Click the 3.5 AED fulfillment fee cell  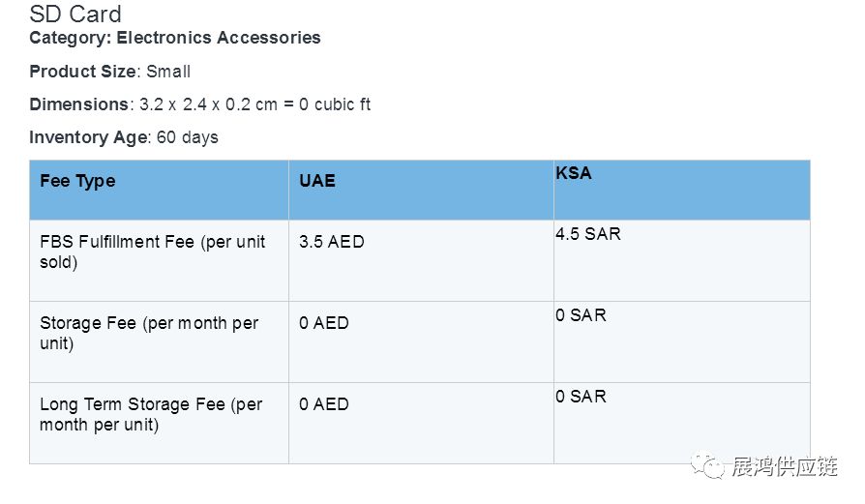[332, 242]
